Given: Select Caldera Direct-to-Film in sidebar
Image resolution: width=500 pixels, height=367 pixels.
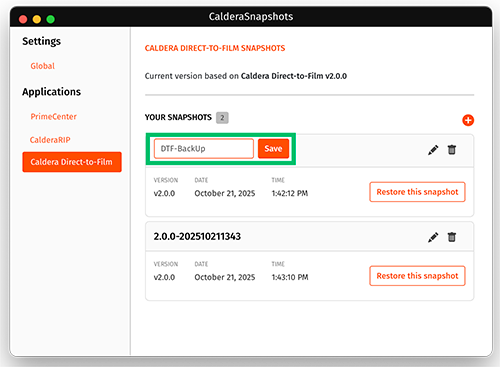Looking at the screenshot, I should 72,162.
